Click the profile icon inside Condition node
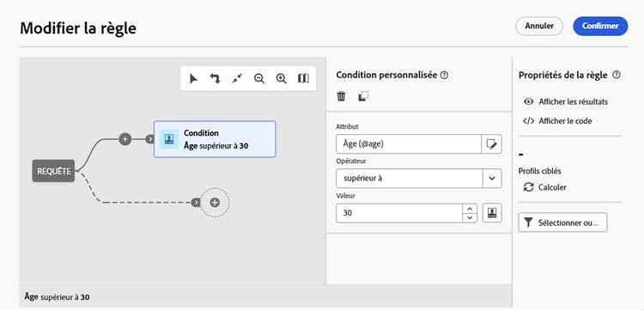 [x=169, y=139]
